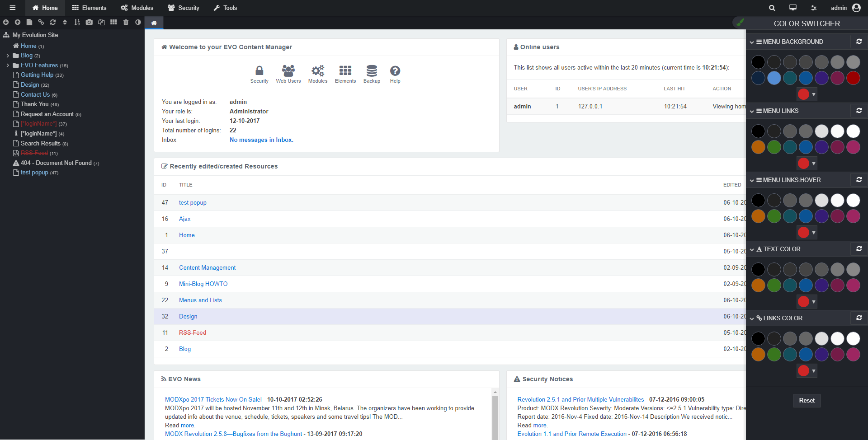Toggle dark theme with the contrast toolbar icon
This screenshot has width=868, height=440.
coord(138,22)
